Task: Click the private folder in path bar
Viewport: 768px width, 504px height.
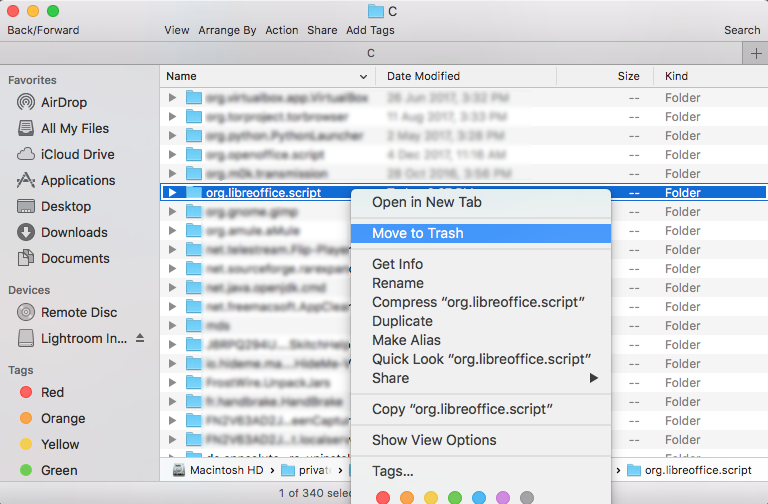Action: (x=307, y=470)
